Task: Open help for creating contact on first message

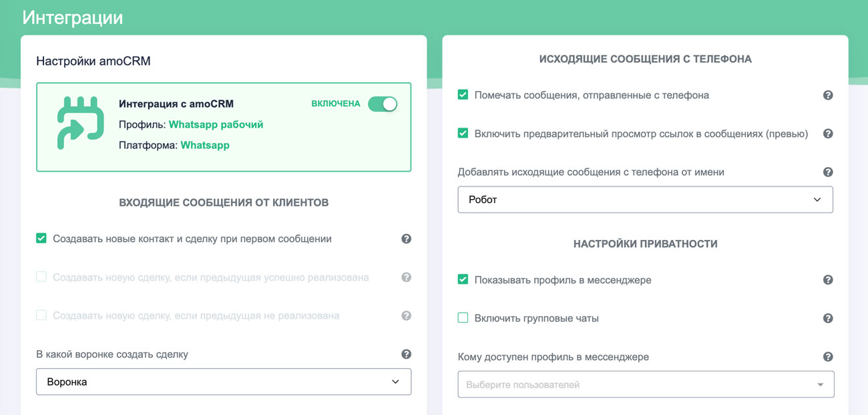Action: tap(406, 239)
